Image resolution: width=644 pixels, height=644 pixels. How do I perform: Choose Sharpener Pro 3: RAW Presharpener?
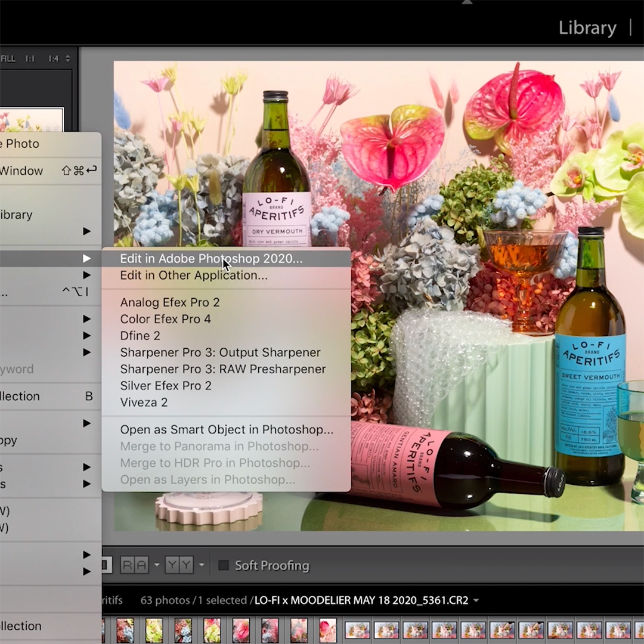227,369
